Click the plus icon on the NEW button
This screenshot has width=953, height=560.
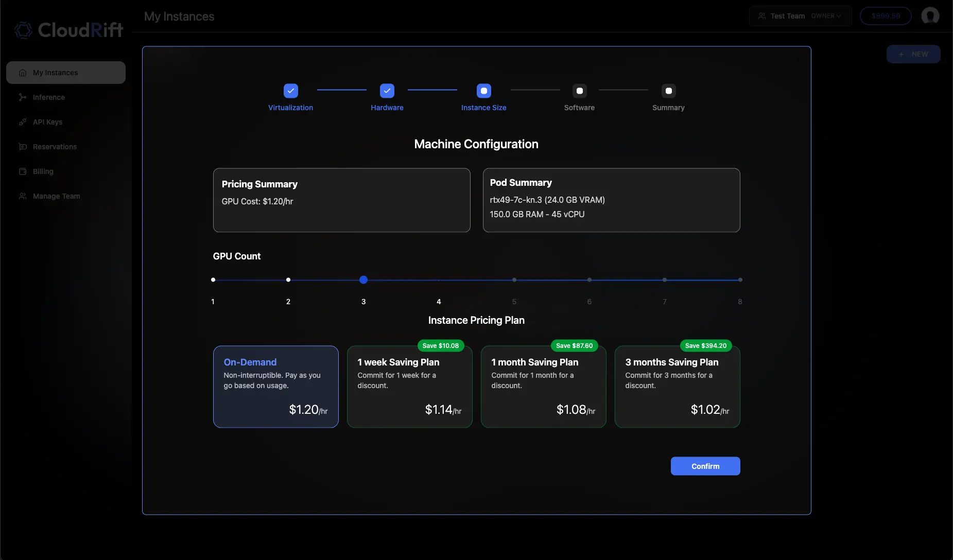(x=900, y=54)
